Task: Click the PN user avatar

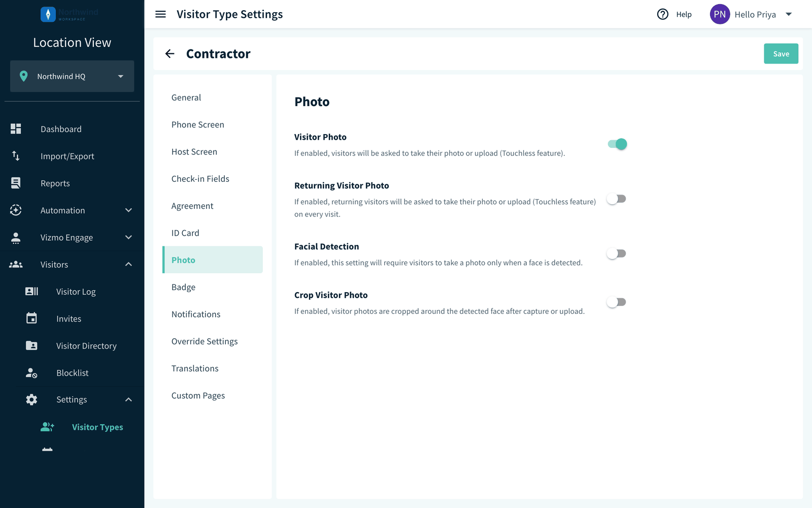Action: [x=720, y=14]
